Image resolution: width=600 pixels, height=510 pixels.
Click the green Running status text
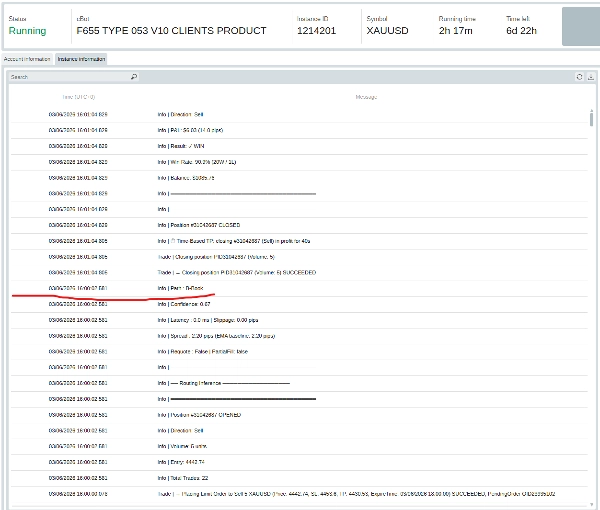(28, 31)
